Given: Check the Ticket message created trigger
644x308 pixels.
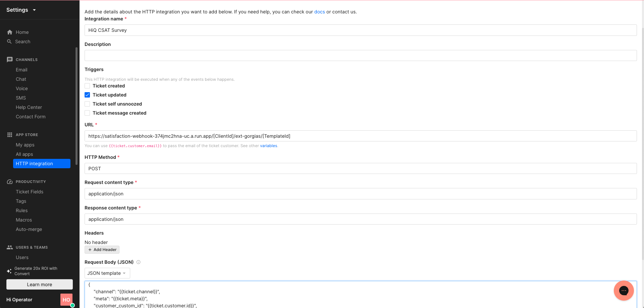Looking at the screenshot, I should (87, 113).
